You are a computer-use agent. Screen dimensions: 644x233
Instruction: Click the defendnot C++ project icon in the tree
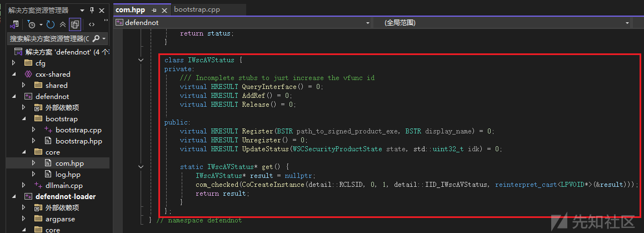click(x=28, y=97)
